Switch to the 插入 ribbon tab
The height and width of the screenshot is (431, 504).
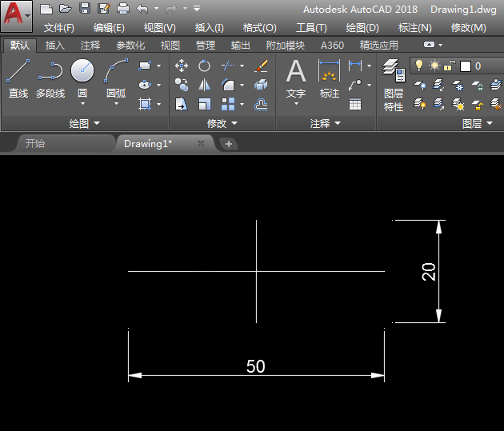click(55, 46)
